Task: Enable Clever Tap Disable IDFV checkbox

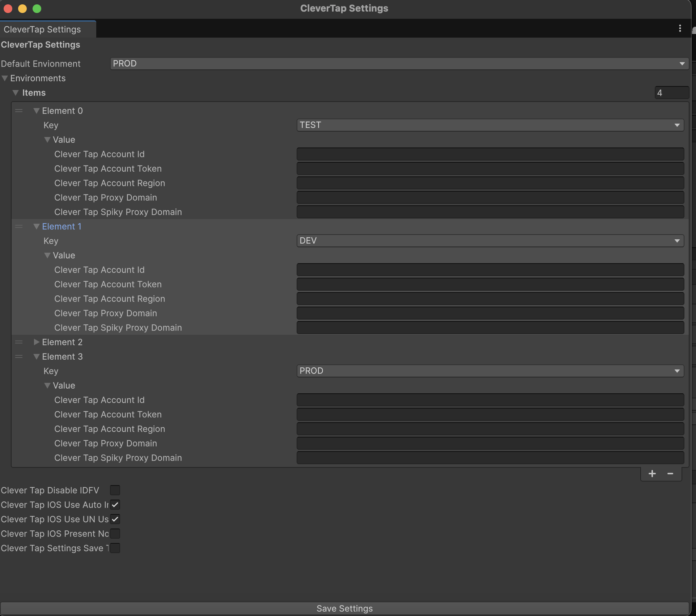Action: coord(115,490)
